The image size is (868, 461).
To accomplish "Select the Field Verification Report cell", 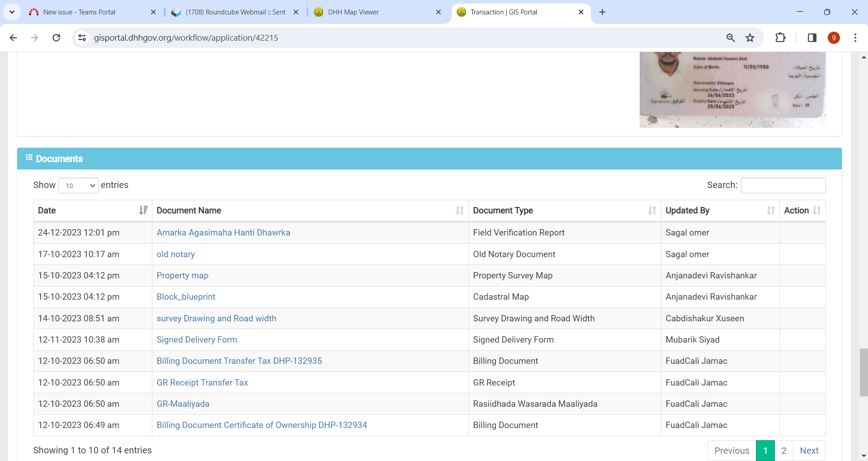I will pyautogui.click(x=565, y=233).
